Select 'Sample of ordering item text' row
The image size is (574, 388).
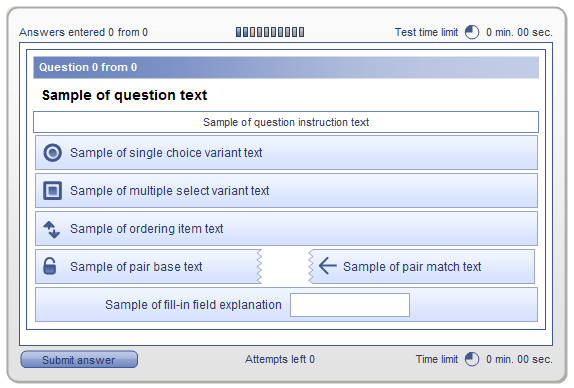tap(286, 229)
